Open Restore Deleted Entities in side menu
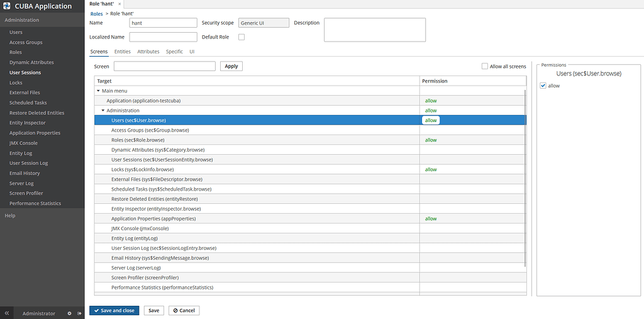 point(37,113)
